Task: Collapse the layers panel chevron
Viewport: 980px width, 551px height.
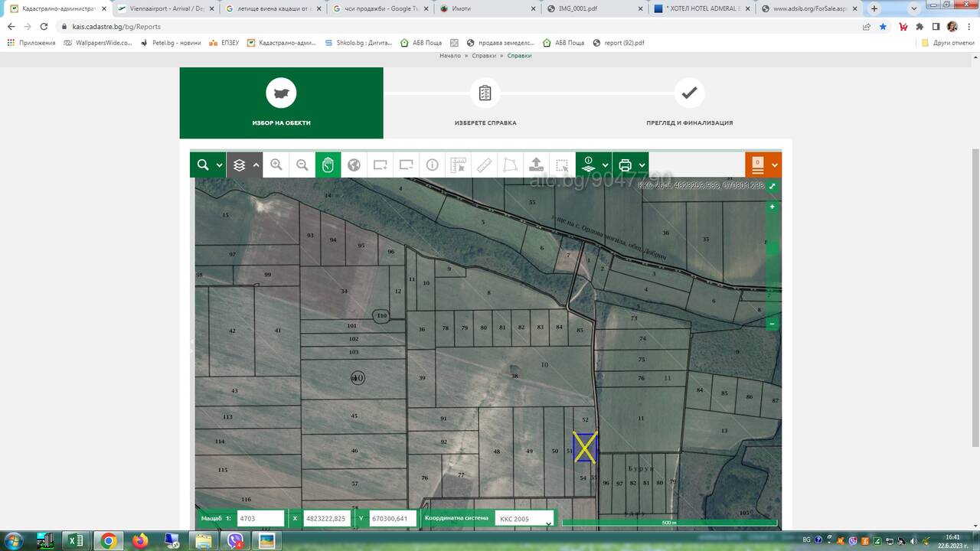Action: [256, 165]
